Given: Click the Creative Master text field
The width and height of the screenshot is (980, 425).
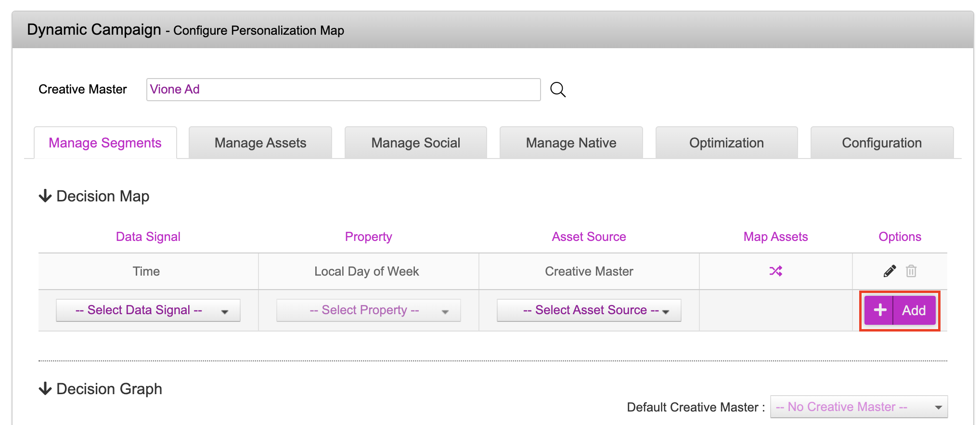Looking at the screenshot, I should tap(343, 90).
